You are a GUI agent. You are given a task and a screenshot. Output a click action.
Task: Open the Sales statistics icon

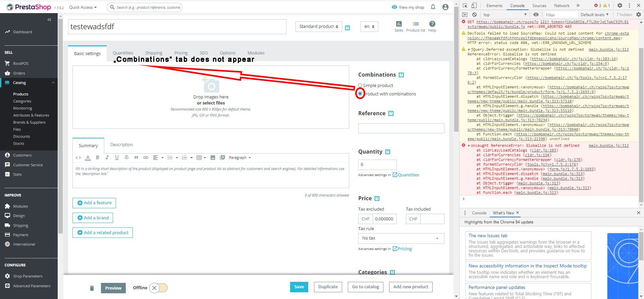(x=399, y=26)
